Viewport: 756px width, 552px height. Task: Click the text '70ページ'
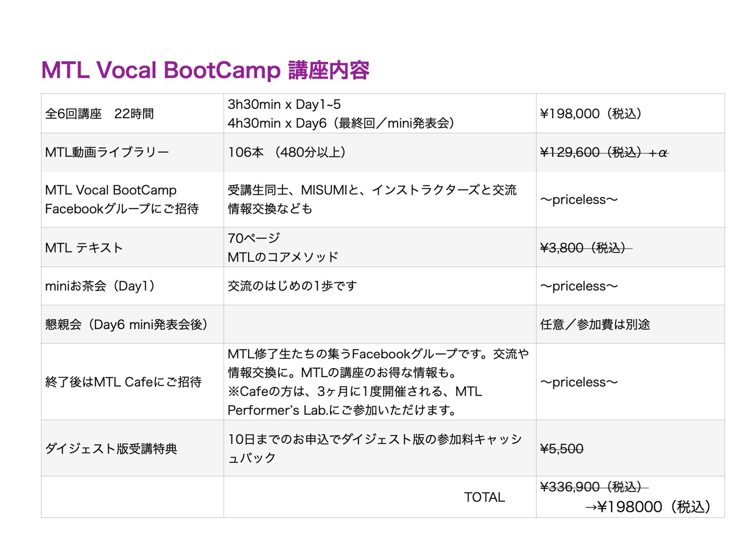pos(254,238)
